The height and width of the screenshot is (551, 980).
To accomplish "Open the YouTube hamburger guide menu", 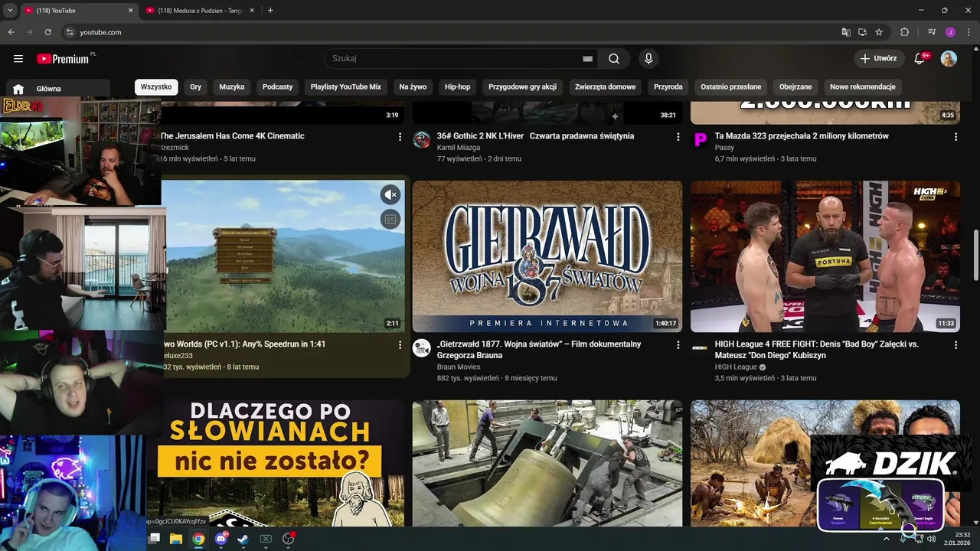I will (x=18, y=59).
